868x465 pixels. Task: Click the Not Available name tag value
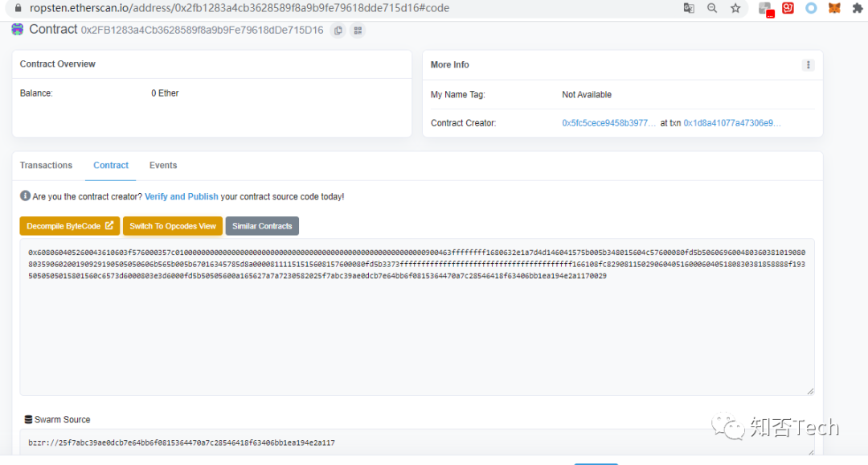coord(587,95)
